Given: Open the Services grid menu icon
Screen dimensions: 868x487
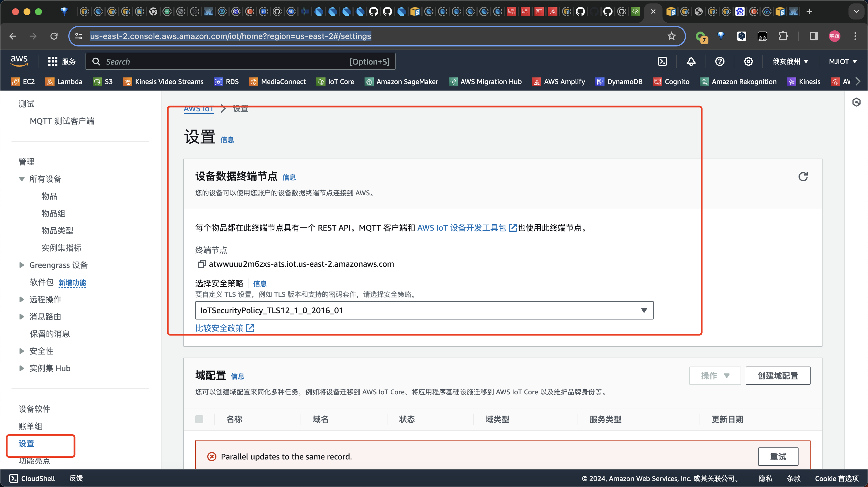Looking at the screenshot, I should 53,61.
